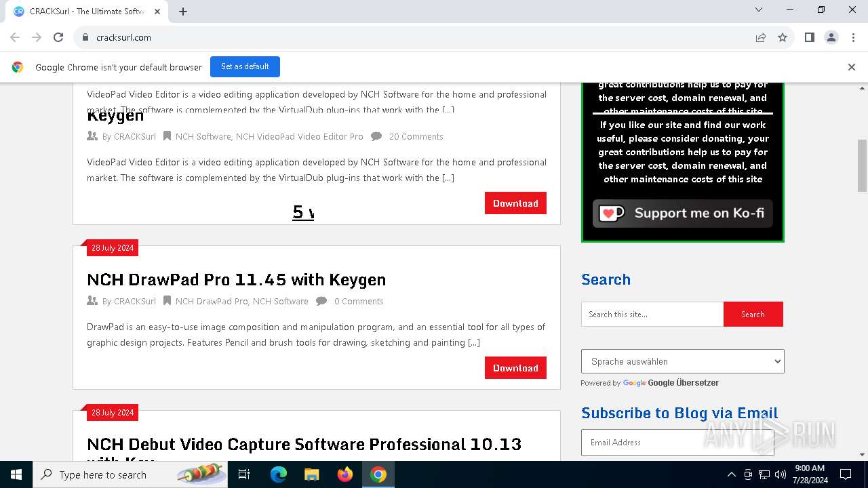Open the NCH DrawPad Pro 11.45 with Keygen title
This screenshot has height=488, width=868.
(x=237, y=279)
